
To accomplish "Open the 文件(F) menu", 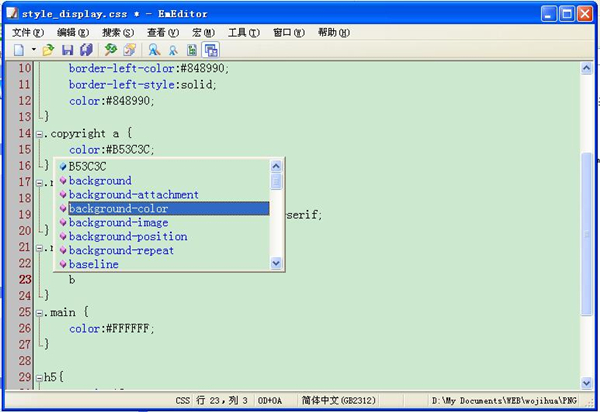I will tap(28, 32).
